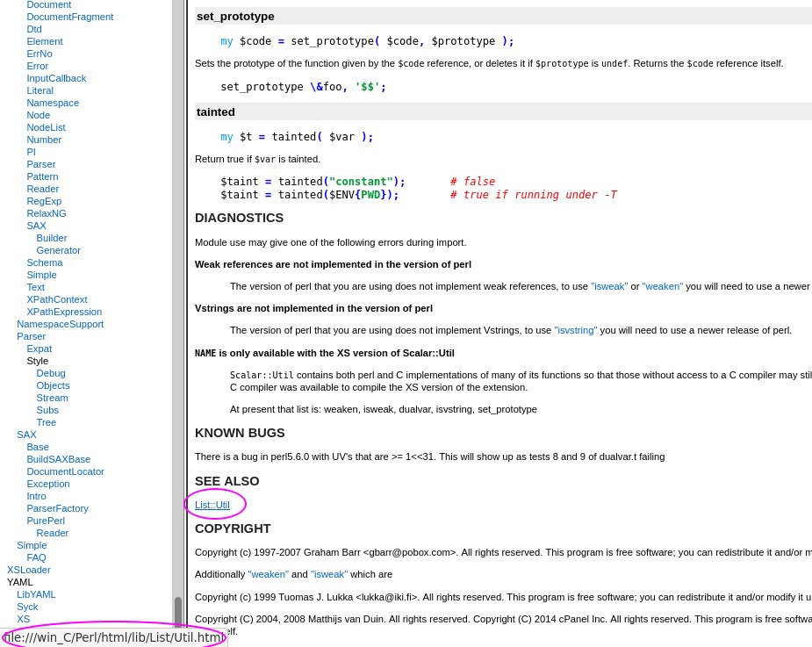Open Syck under YAML in sidebar

click(27, 607)
